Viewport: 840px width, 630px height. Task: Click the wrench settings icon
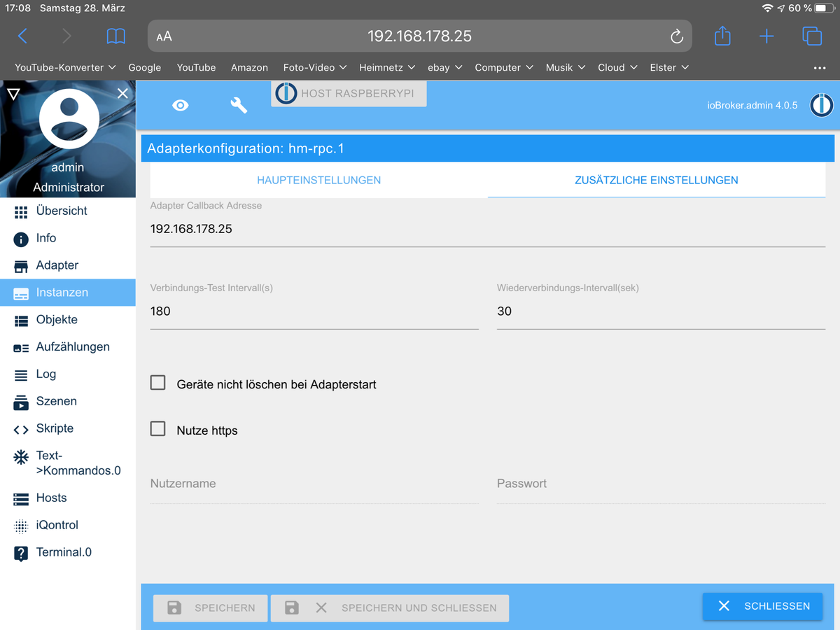(239, 105)
